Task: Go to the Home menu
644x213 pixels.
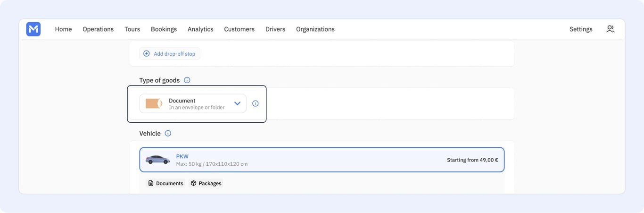Action: [63, 29]
